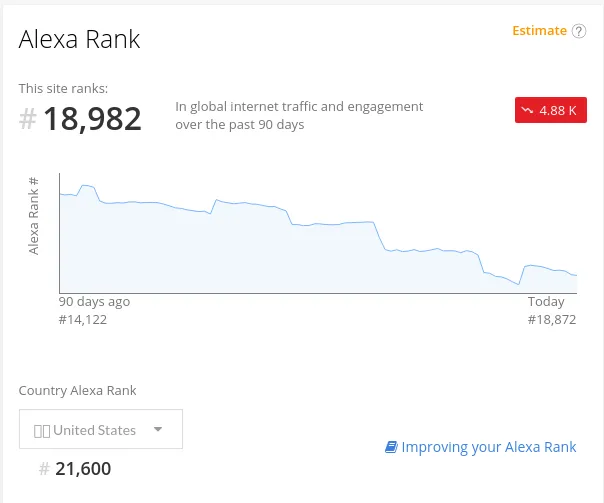604x503 pixels.
Task: Click the downward trend icon in the red badge
Action: coord(527,110)
